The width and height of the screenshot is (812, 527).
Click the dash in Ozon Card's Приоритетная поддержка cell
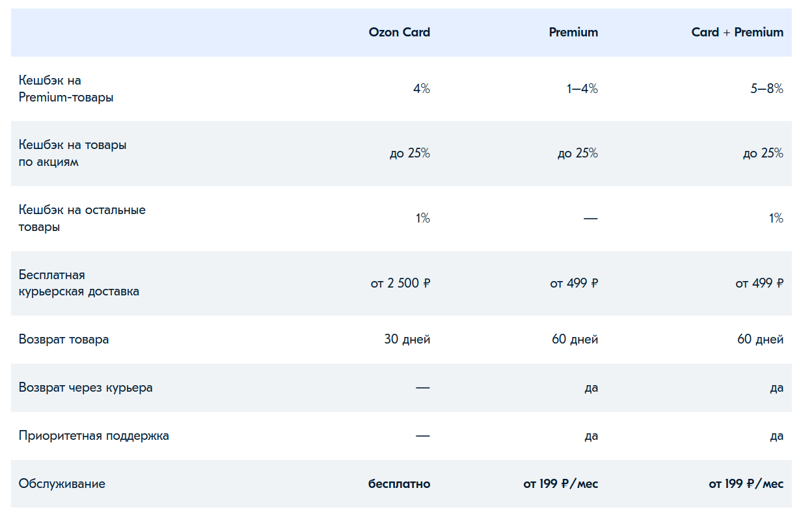[x=423, y=436]
